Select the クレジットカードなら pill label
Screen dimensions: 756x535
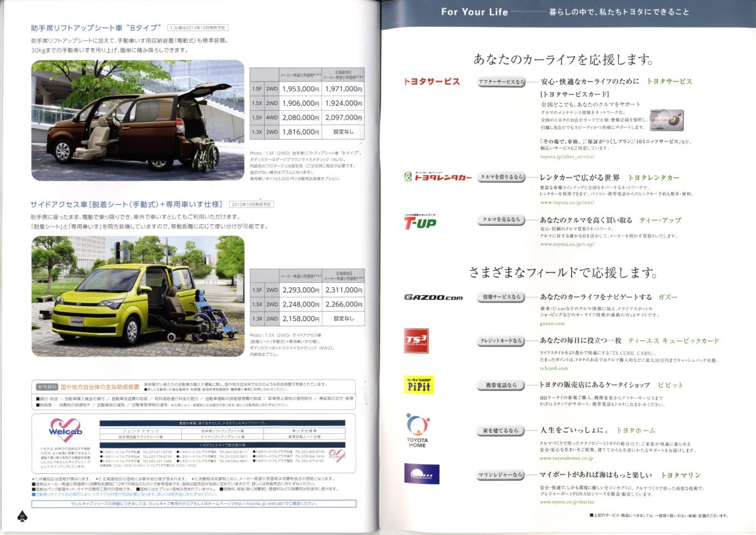click(501, 341)
